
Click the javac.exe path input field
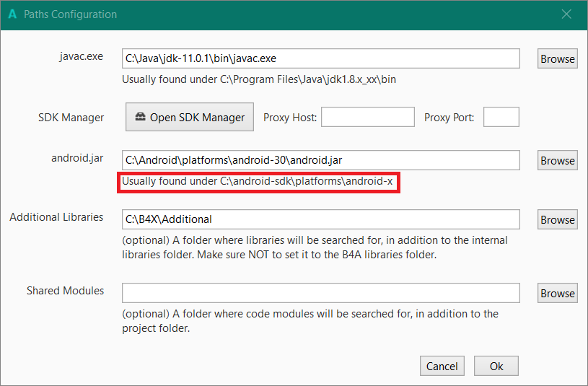pos(320,58)
